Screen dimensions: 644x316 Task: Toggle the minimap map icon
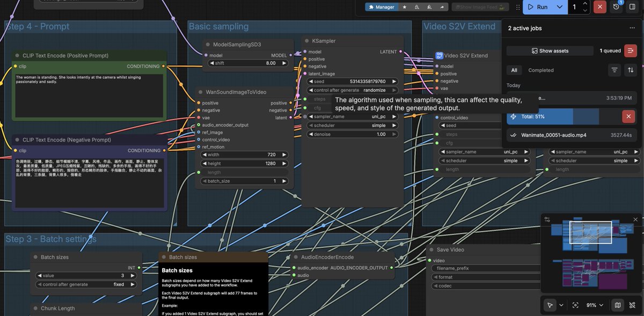[618, 305]
